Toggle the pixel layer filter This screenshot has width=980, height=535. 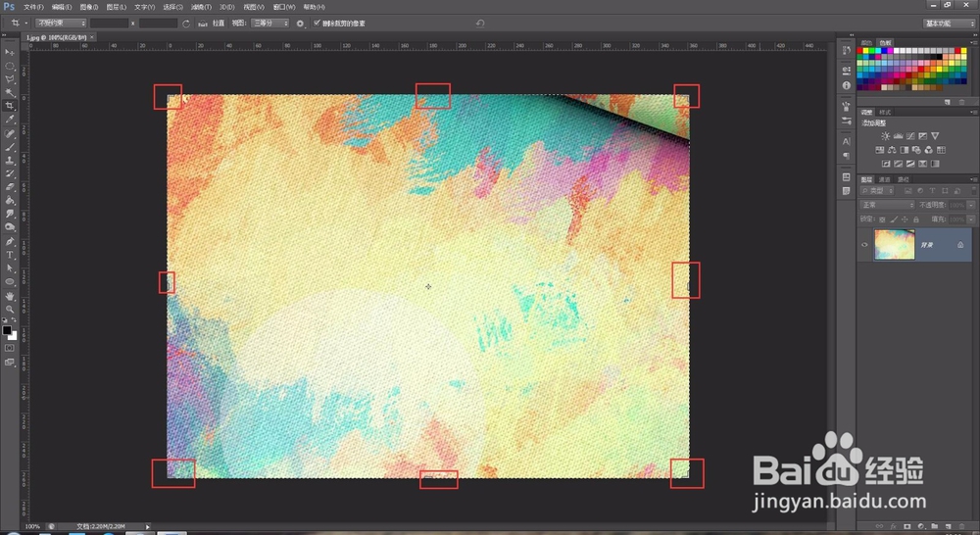tap(908, 191)
